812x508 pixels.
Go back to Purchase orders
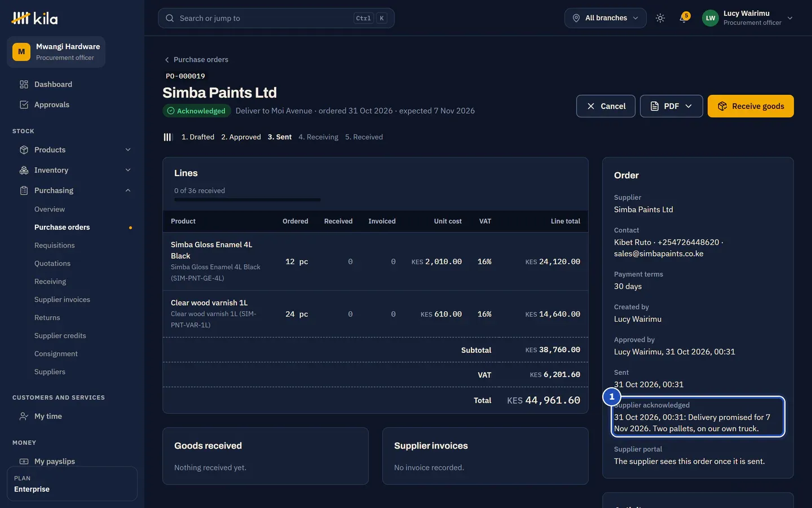[196, 60]
